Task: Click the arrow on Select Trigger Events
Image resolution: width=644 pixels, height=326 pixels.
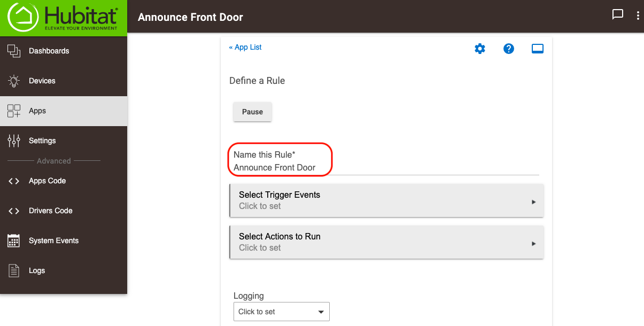Action: tap(533, 202)
